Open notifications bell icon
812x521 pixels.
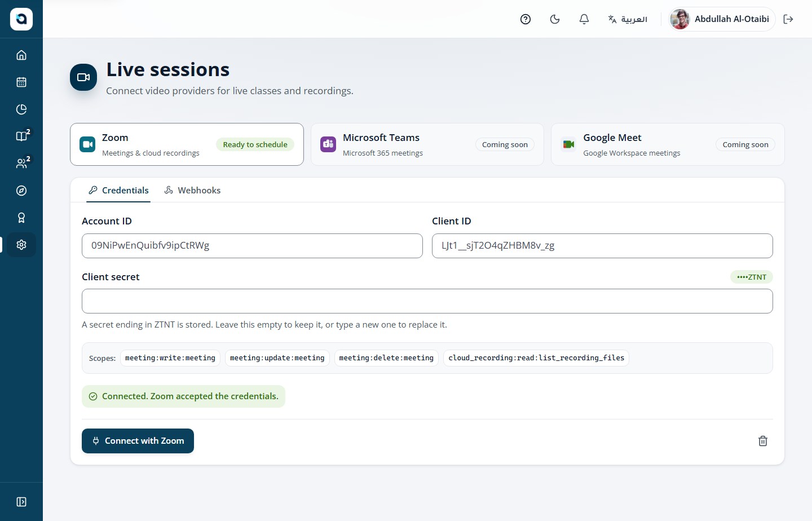point(584,19)
